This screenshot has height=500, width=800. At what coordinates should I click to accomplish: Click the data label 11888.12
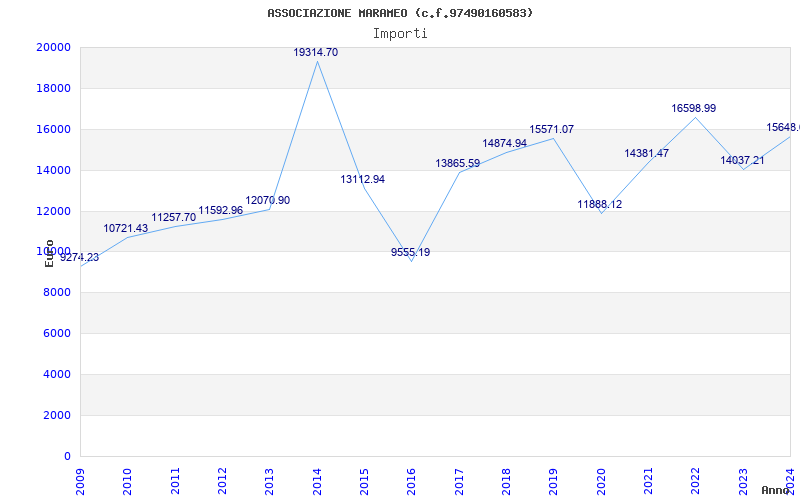pyautogui.click(x=599, y=205)
